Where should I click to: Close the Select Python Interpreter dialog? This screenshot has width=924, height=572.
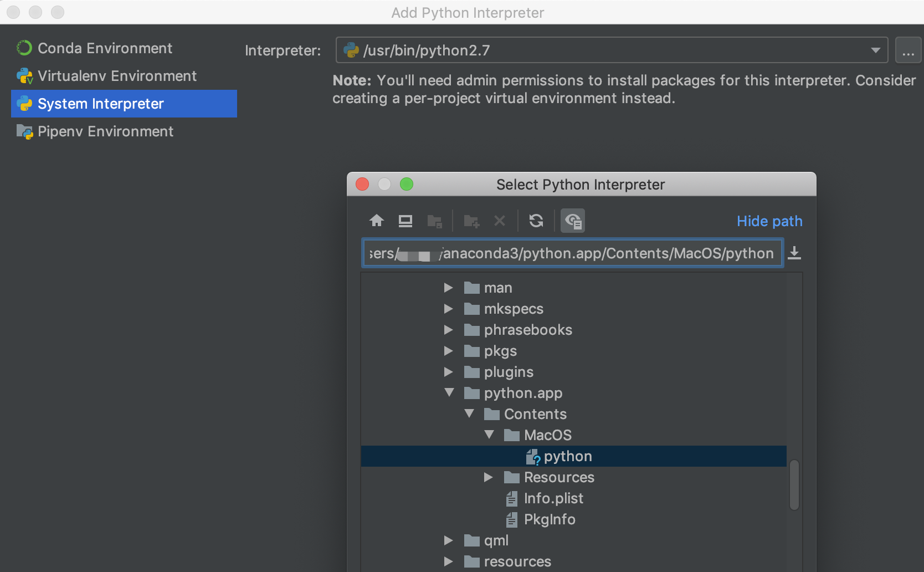[362, 184]
